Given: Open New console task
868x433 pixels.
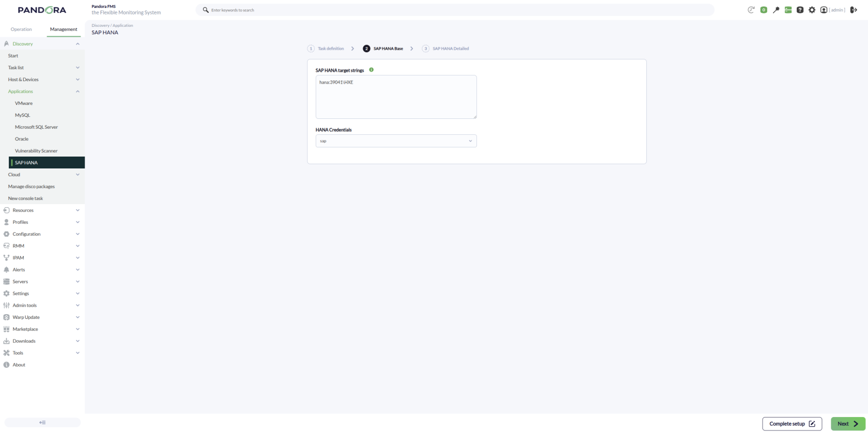Looking at the screenshot, I should click(x=25, y=198).
